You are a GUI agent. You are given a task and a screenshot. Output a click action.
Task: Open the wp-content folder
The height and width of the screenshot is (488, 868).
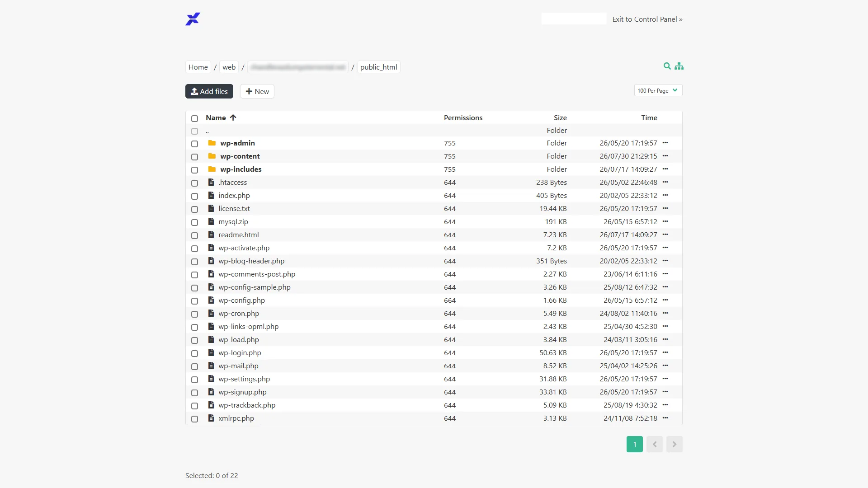pos(240,156)
